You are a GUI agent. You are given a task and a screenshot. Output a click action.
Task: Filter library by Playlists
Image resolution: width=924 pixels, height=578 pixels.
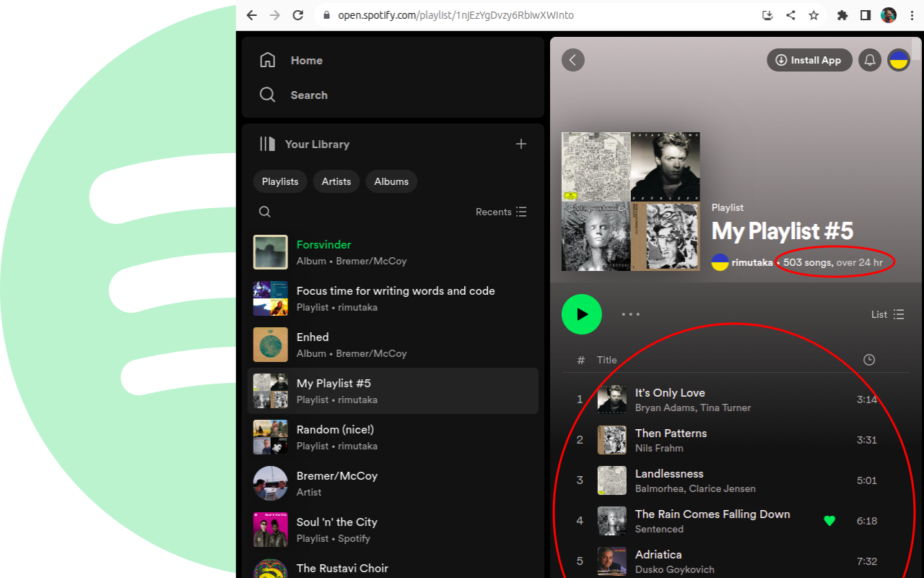coord(280,181)
